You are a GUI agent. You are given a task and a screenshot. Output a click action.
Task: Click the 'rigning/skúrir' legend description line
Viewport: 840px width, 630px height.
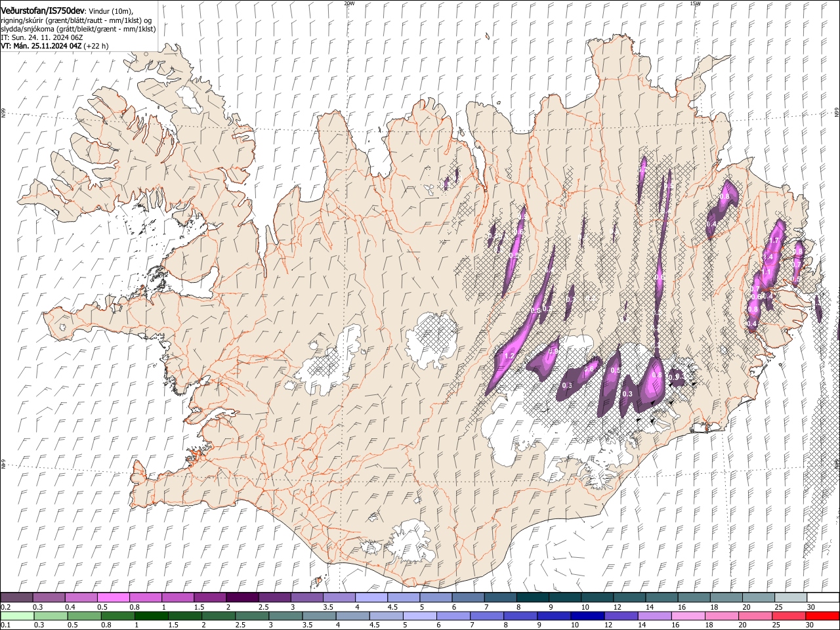click(x=76, y=20)
